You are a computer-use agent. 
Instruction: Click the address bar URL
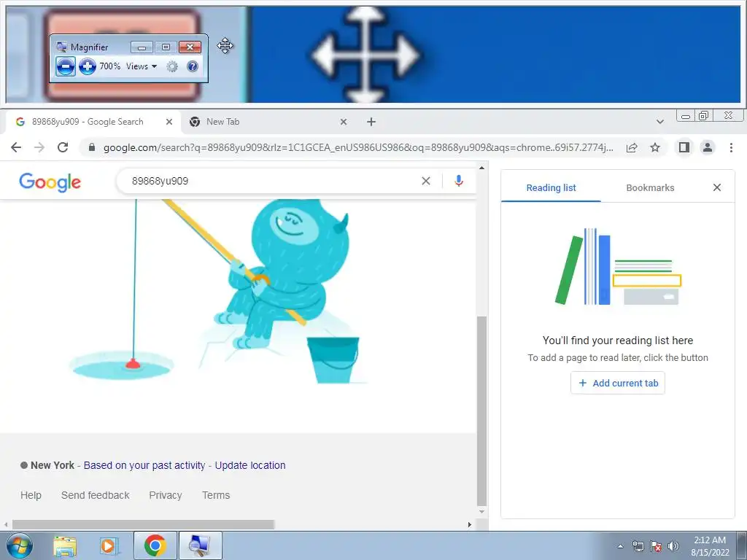pos(358,147)
